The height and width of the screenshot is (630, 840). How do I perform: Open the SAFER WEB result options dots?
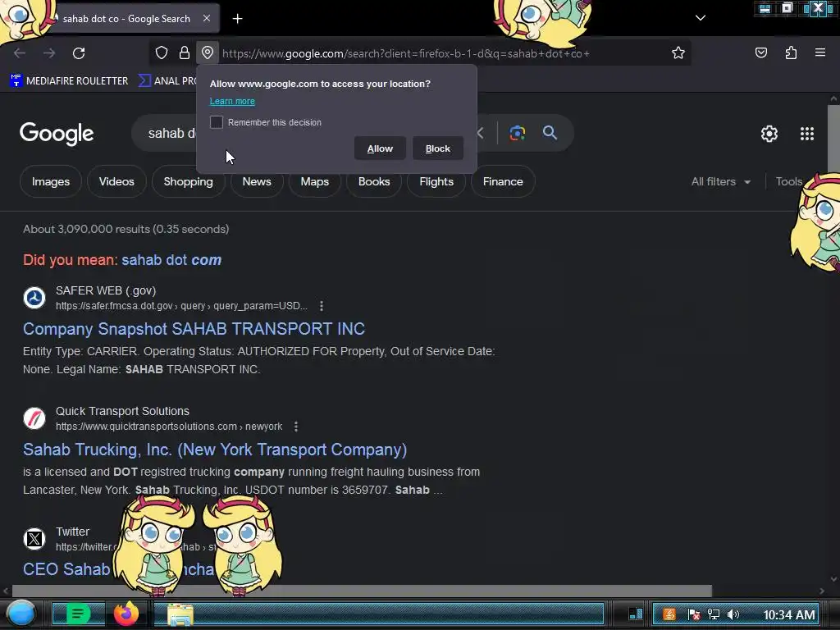[x=322, y=306]
